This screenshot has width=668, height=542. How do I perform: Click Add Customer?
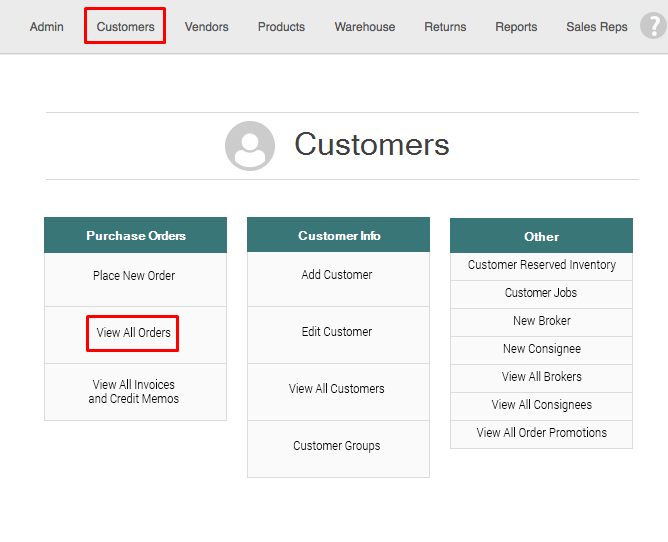point(337,275)
